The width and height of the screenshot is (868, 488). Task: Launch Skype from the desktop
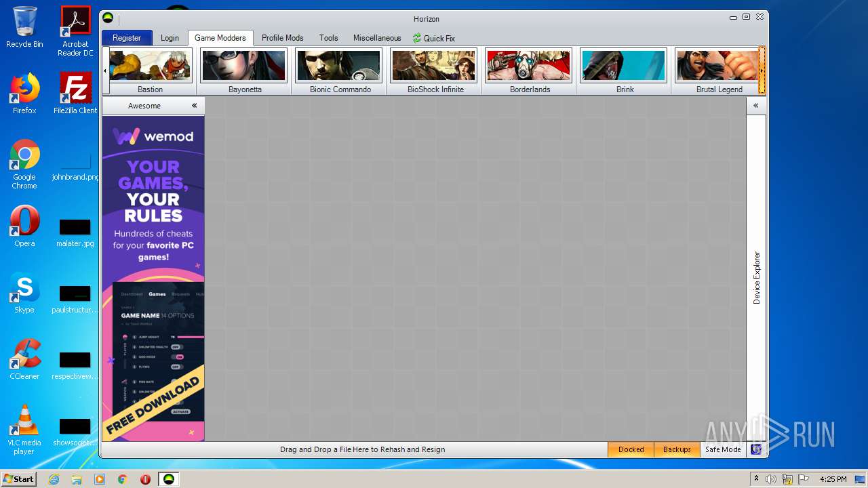tap(24, 293)
